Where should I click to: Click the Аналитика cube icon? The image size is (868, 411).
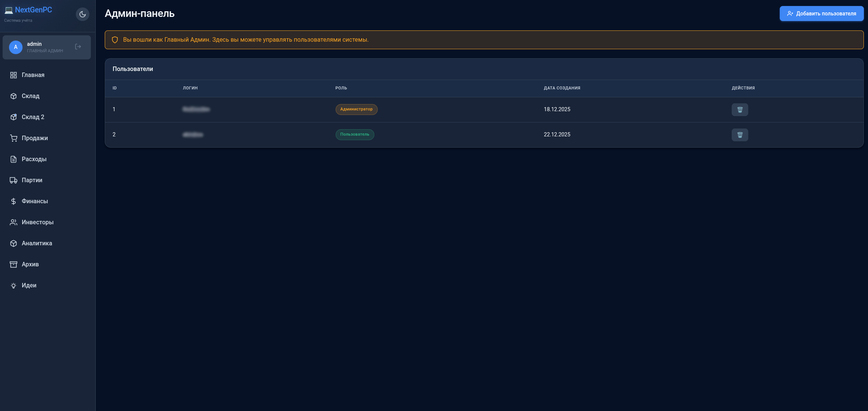pyautogui.click(x=14, y=243)
